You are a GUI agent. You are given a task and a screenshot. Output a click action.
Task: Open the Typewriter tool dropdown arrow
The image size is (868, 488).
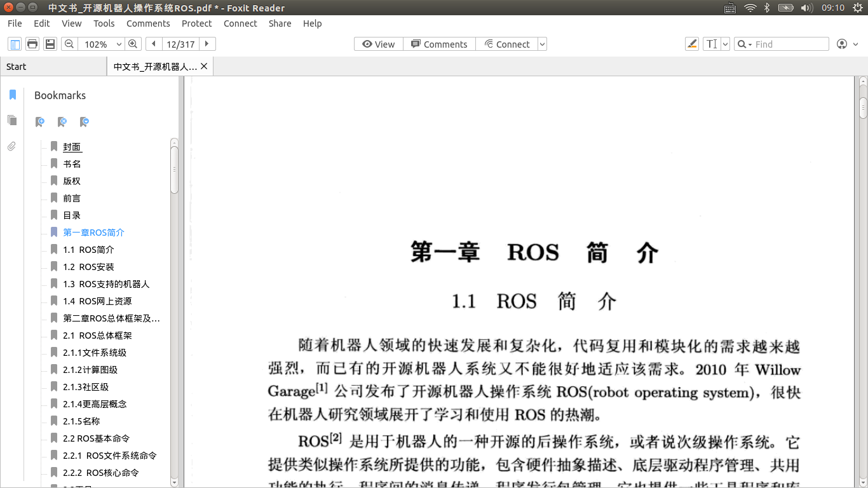[x=725, y=44]
